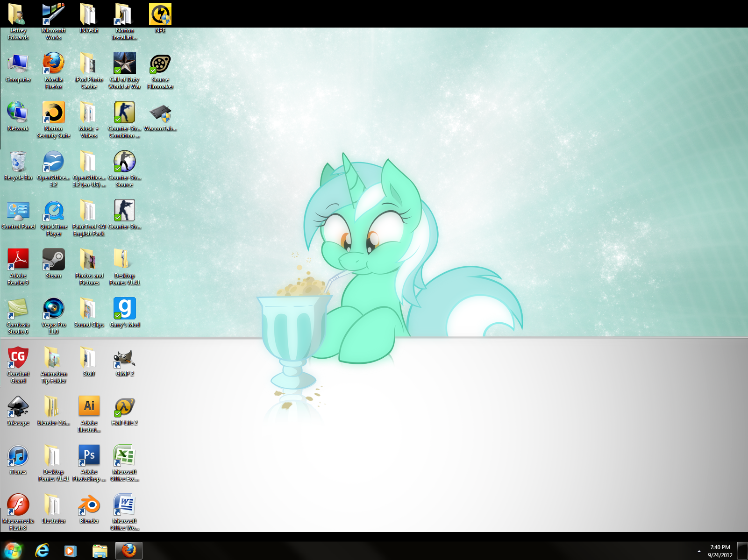The width and height of the screenshot is (748, 560).
Task: Switch to the Firefox taskbar window
Action: (x=129, y=551)
